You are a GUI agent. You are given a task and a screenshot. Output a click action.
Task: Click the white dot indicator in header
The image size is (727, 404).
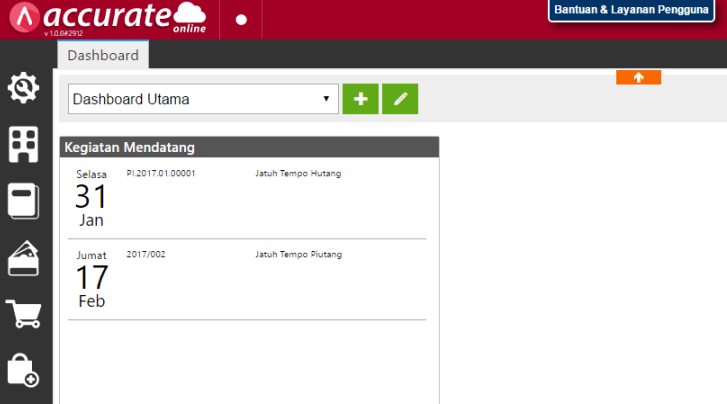[x=241, y=20]
